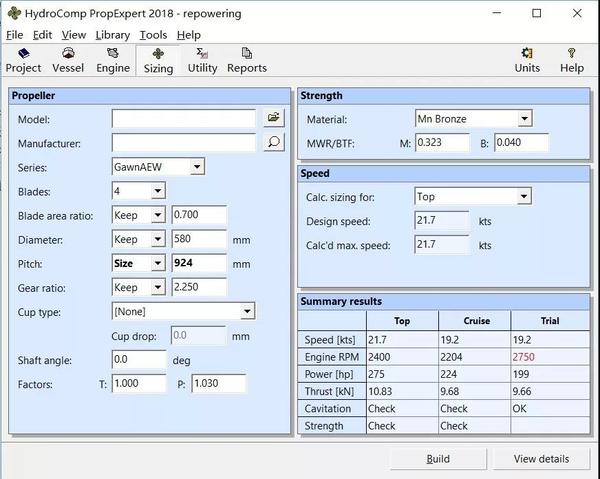Open the Cup type dropdown
600x479 pixels.
click(247, 312)
